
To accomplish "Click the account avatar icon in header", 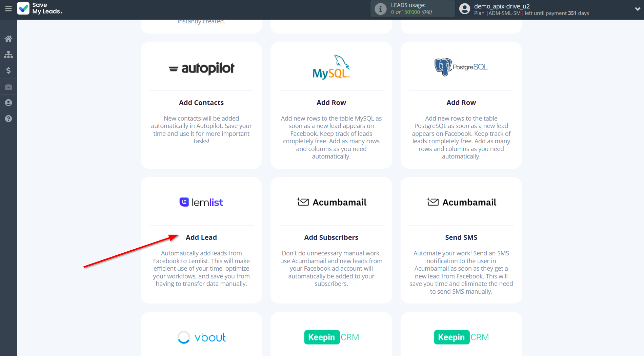I will (x=464, y=9).
